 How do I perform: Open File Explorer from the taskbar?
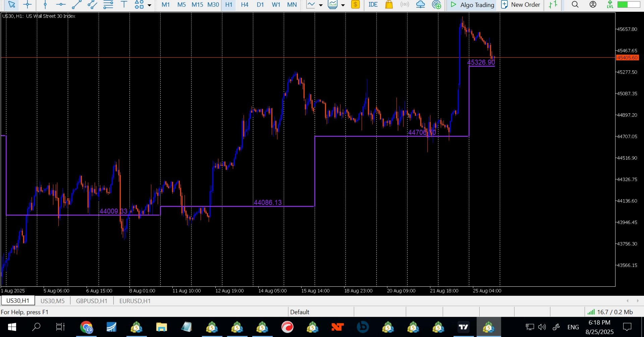click(x=162, y=327)
